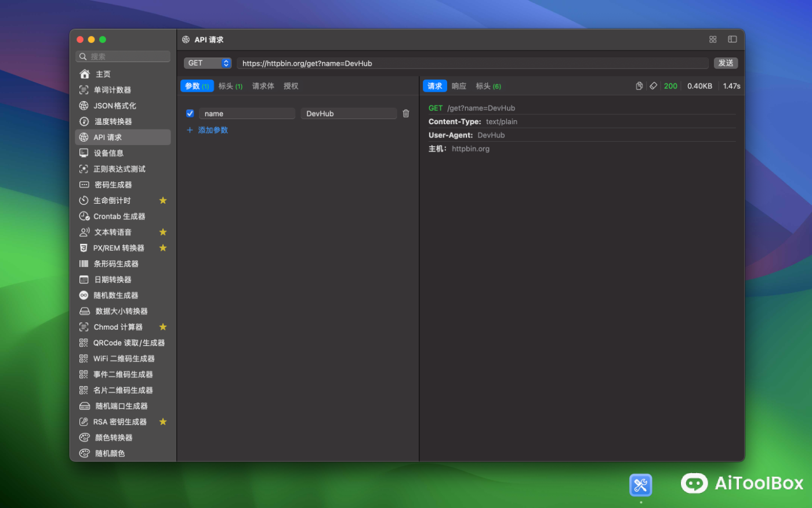Image resolution: width=812 pixels, height=508 pixels.
Task: Open the GET method dropdown
Action: click(208, 63)
